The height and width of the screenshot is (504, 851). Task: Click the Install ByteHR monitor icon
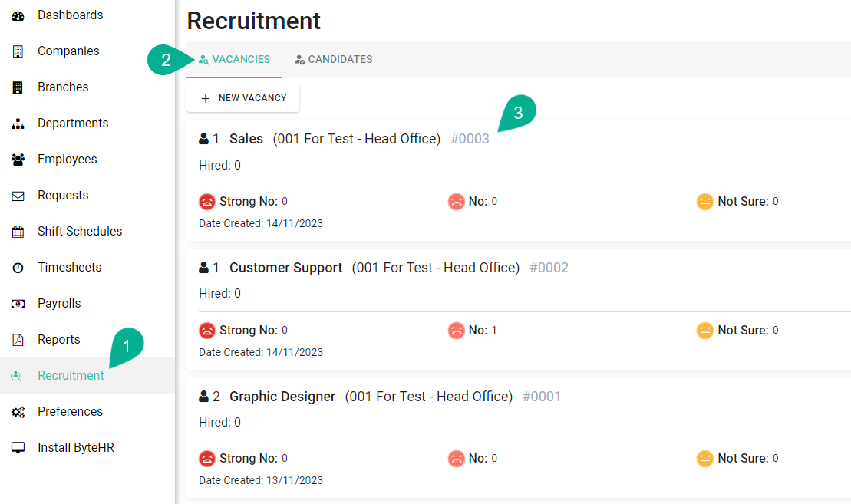click(18, 448)
